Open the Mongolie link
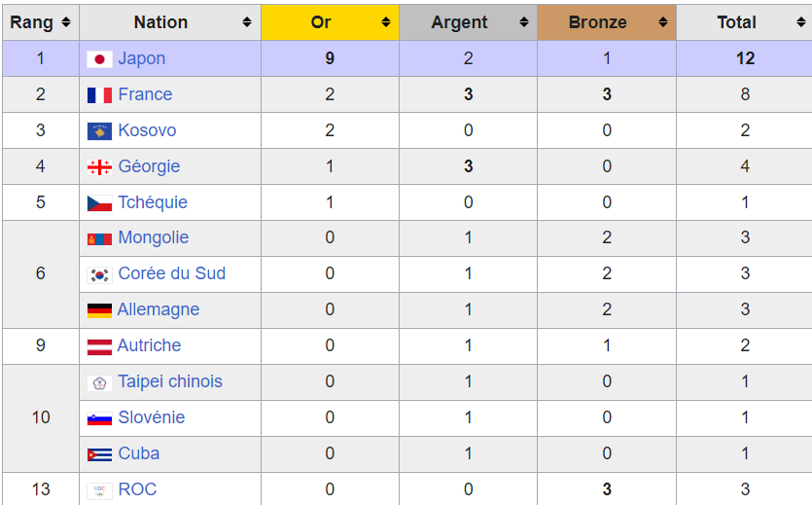812x505 pixels. pos(154,237)
